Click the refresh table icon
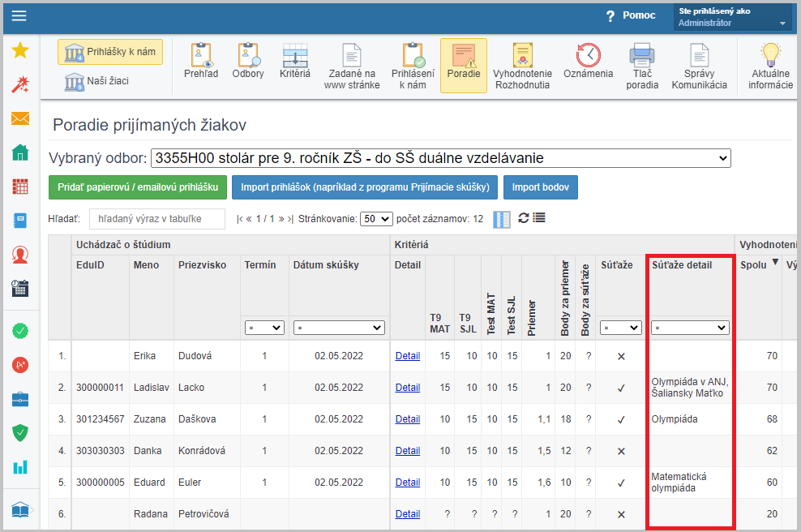The image size is (801, 532). (x=524, y=218)
